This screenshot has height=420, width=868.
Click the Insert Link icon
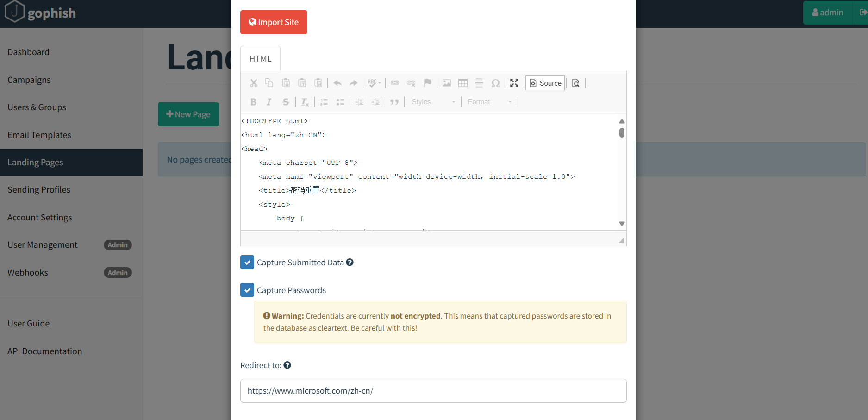(x=394, y=83)
